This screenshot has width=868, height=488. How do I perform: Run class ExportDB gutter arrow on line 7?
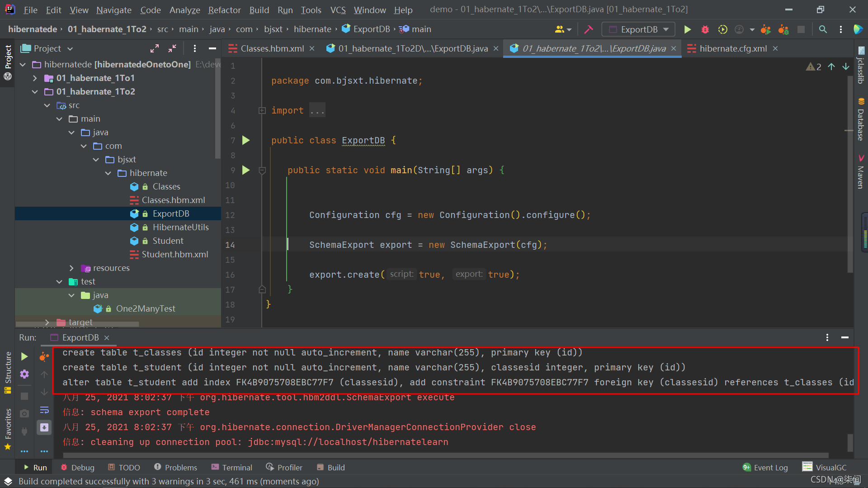[x=246, y=140]
